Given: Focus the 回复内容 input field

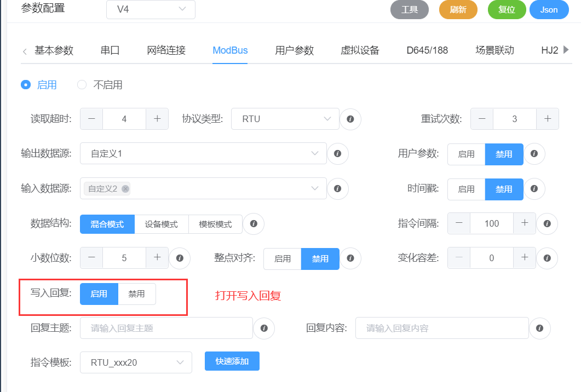Looking at the screenshot, I should click(442, 328).
